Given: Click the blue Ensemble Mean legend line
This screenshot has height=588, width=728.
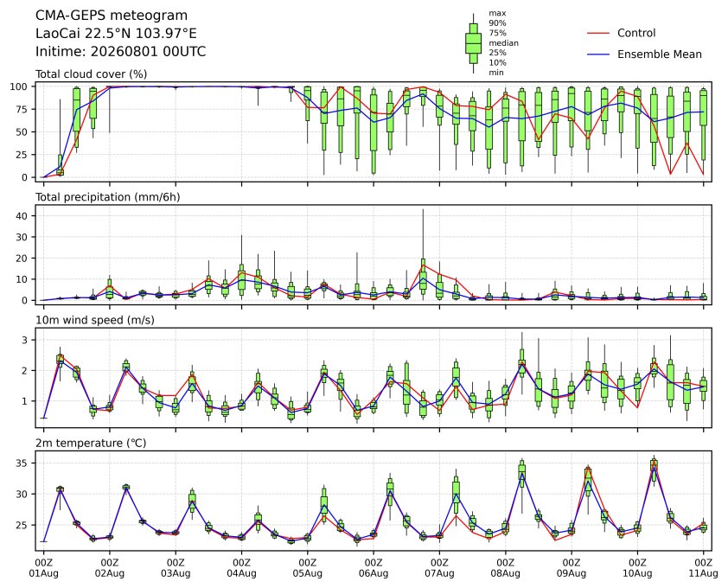Looking at the screenshot, I should [598, 54].
